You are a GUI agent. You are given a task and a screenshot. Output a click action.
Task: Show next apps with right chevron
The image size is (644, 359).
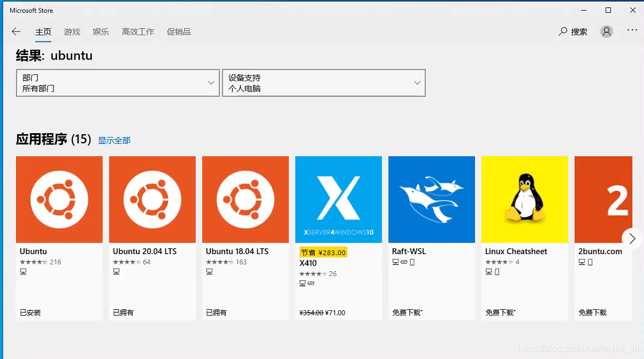click(632, 239)
